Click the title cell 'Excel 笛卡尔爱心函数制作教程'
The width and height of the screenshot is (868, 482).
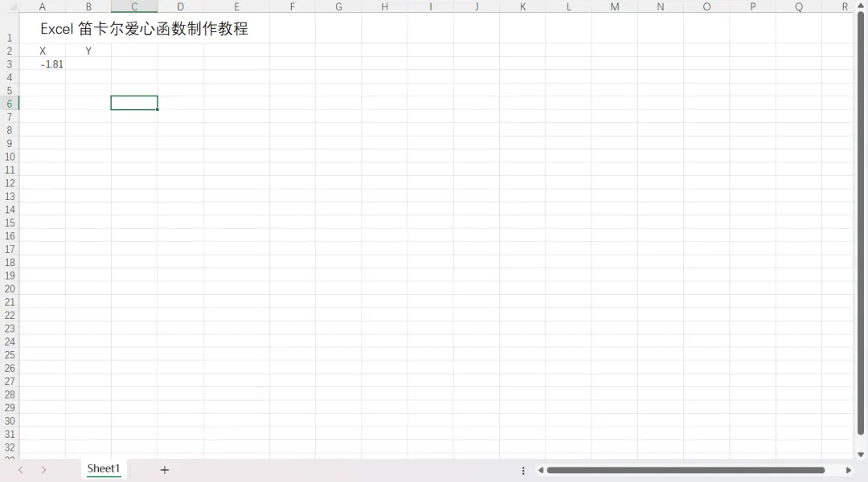tap(144, 29)
